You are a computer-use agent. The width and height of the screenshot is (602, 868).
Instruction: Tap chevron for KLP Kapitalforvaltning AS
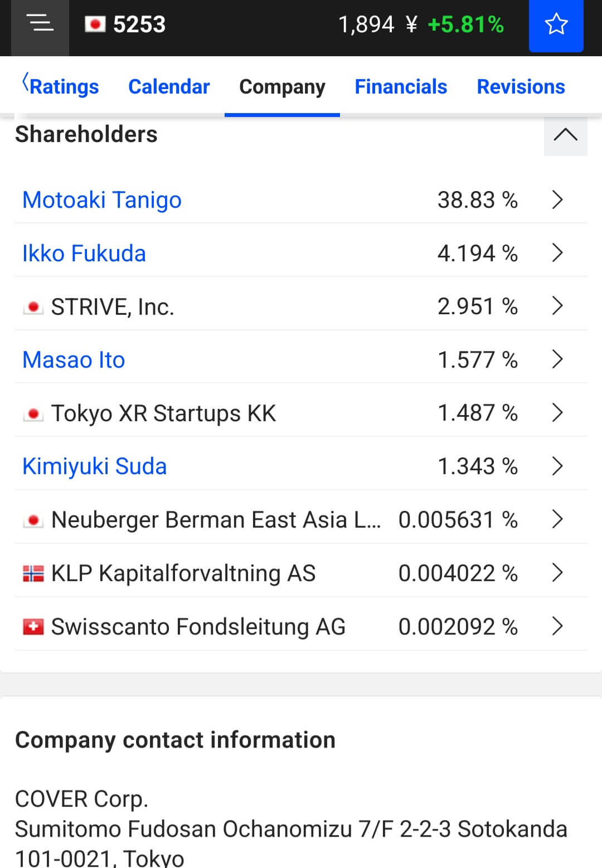pyautogui.click(x=557, y=572)
